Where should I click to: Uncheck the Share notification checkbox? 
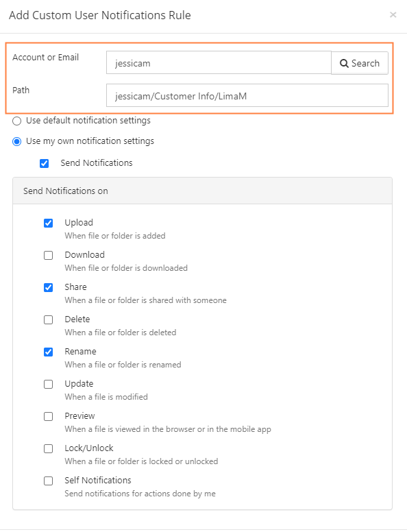[49, 287]
